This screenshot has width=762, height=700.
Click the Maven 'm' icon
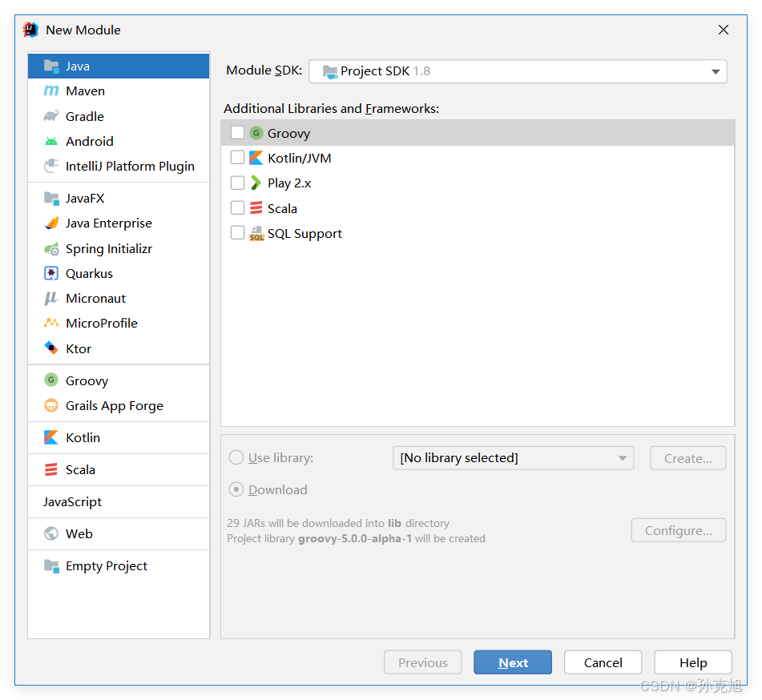51,91
